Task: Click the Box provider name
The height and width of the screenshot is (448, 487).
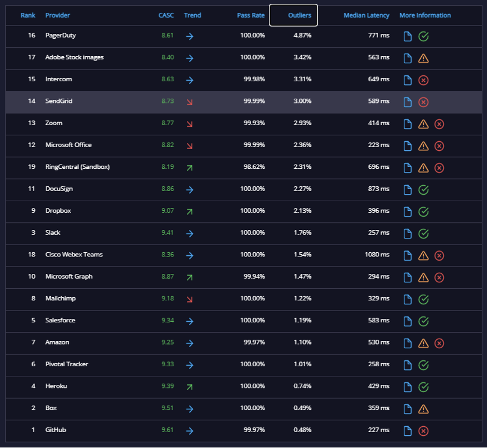Action: 51,408
